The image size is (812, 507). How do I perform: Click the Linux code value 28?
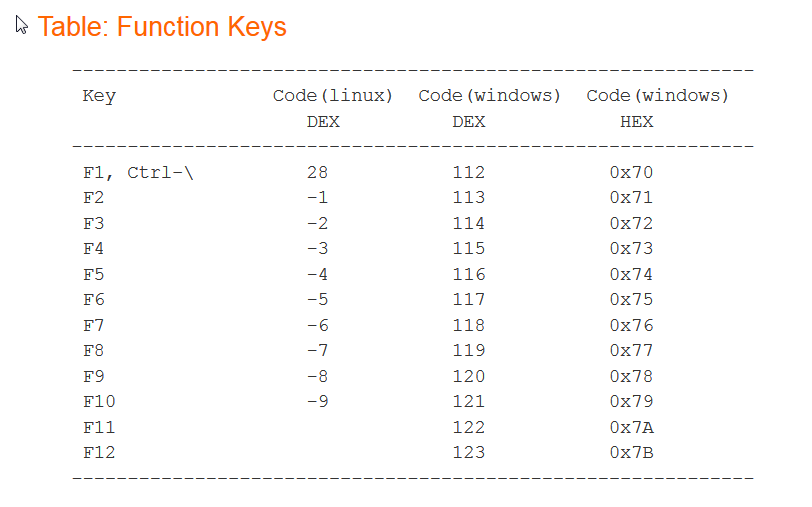(318, 172)
